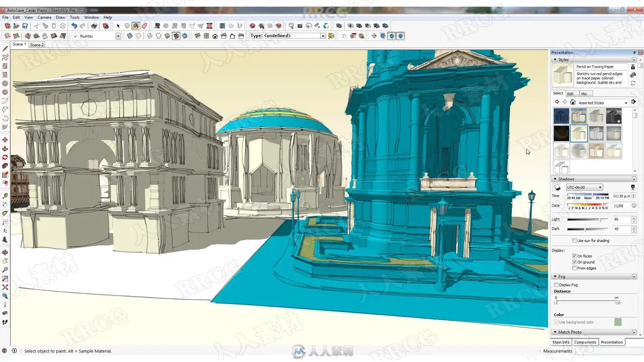Check From edges display checkbox
The height and width of the screenshot is (362, 644).
[574, 268]
